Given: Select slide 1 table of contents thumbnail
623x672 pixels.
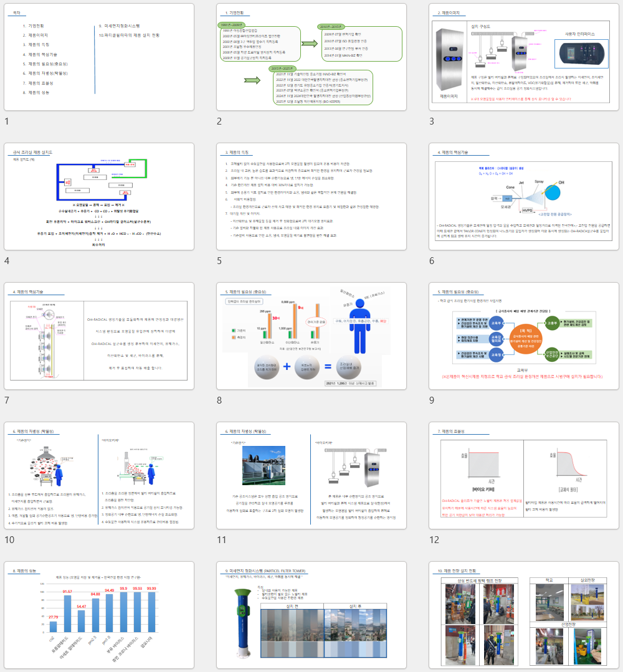Looking at the screenshot, I should tap(99, 57).
